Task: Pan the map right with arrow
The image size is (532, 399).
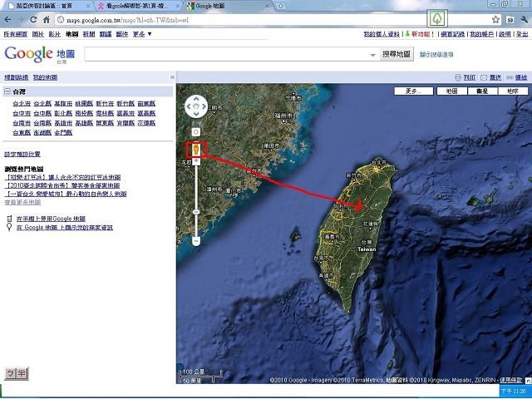Action: pos(204,106)
